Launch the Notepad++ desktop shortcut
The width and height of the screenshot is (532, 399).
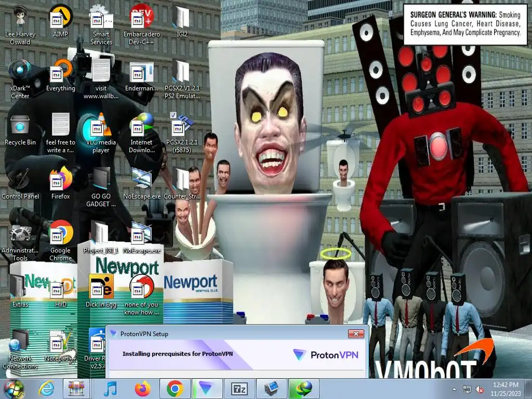tap(60, 345)
